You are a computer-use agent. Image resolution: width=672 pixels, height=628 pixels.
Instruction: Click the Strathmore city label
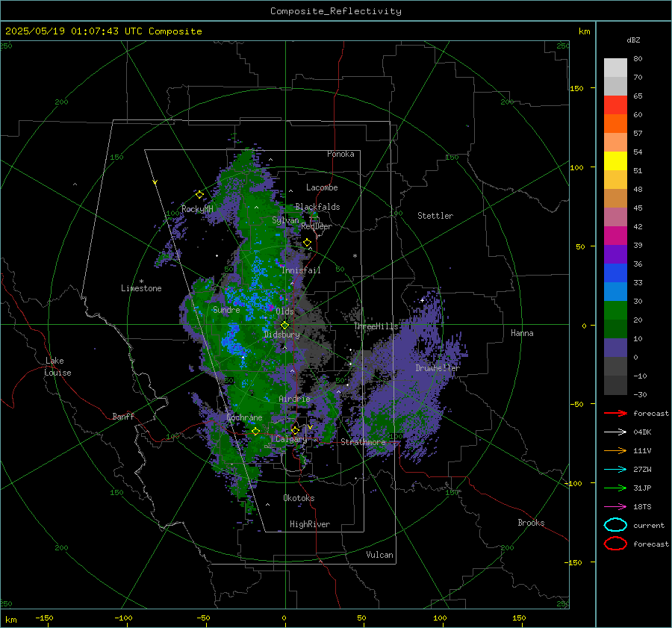click(x=364, y=442)
